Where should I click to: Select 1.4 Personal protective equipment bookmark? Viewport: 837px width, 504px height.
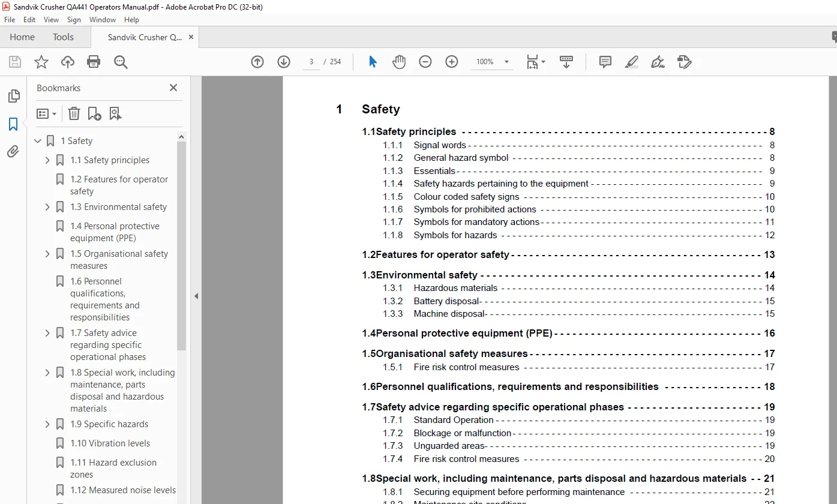pyautogui.click(x=115, y=232)
